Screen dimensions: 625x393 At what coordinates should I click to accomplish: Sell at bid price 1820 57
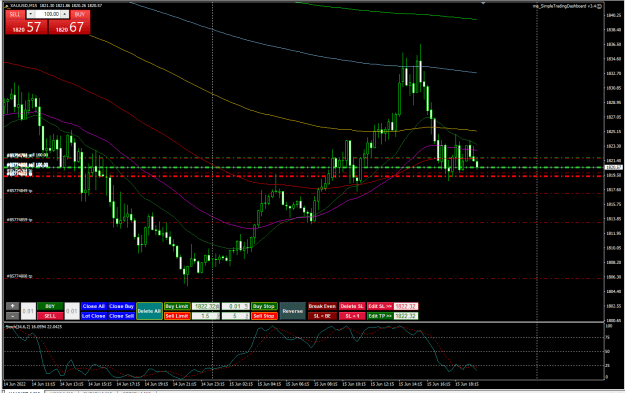tap(26, 27)
